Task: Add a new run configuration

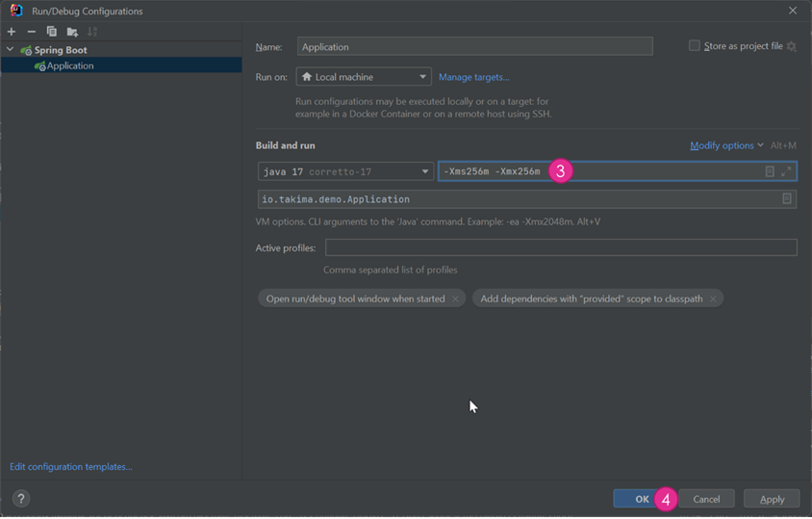Action: point(12,32)
